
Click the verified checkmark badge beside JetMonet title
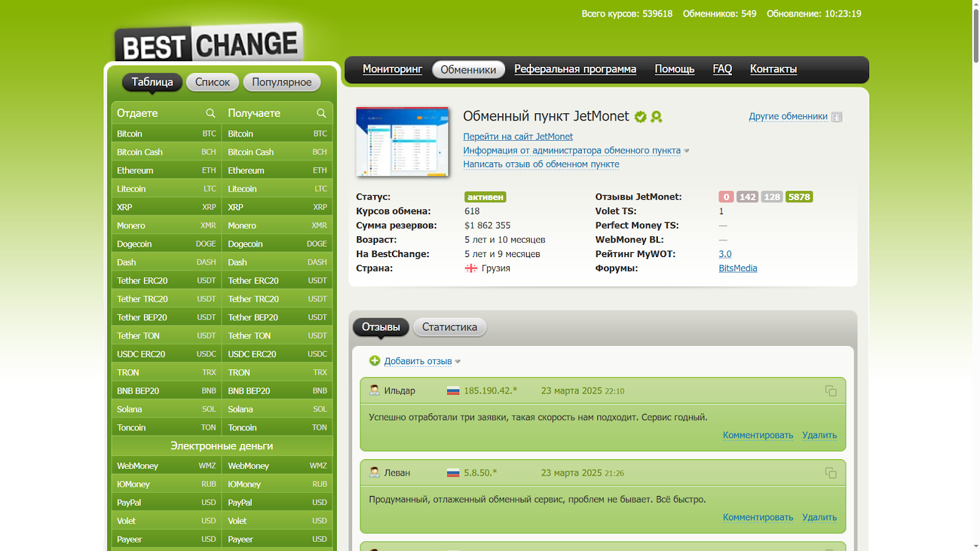click(x=640, y=116)
